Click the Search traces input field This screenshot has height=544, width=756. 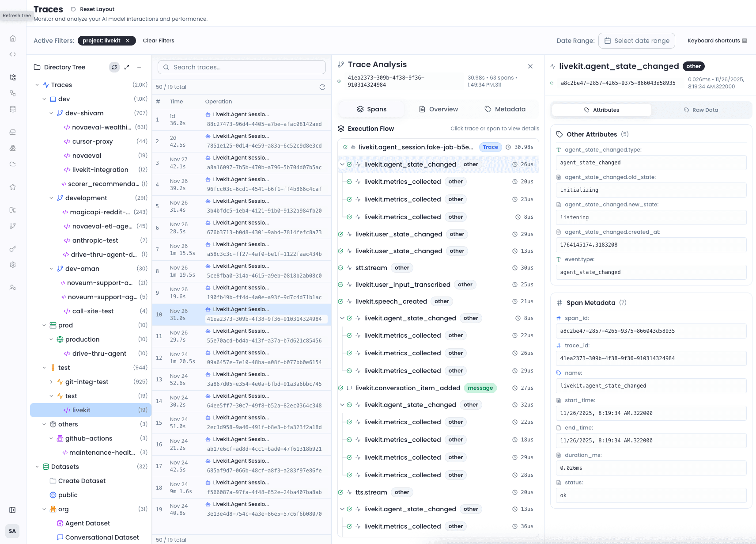[x=241, y=67]
